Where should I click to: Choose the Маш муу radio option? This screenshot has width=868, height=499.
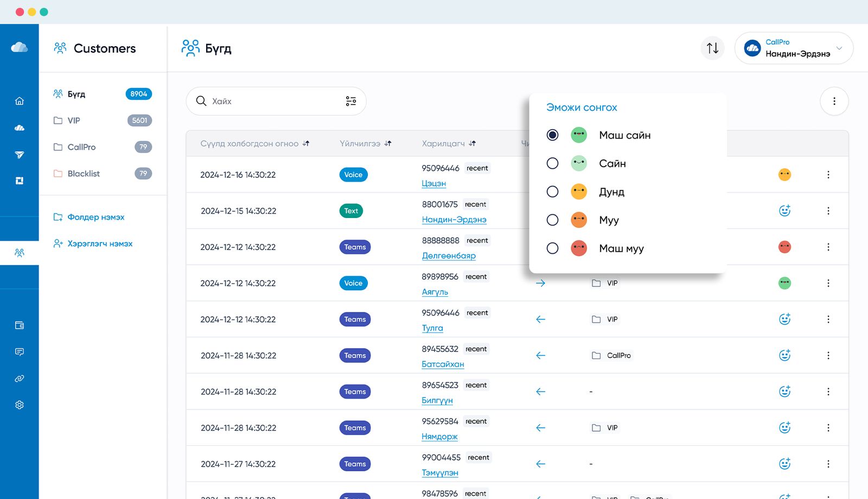coord(552,248)
